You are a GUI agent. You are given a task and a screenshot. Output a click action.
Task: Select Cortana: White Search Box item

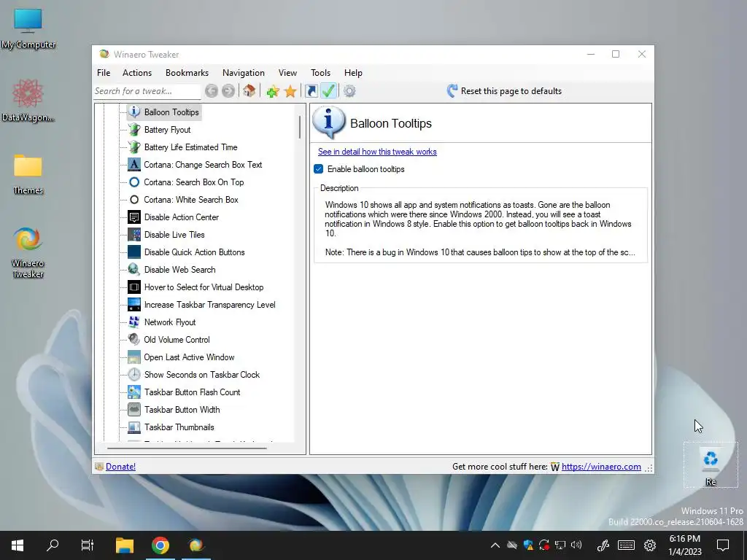tap(191, 200)
